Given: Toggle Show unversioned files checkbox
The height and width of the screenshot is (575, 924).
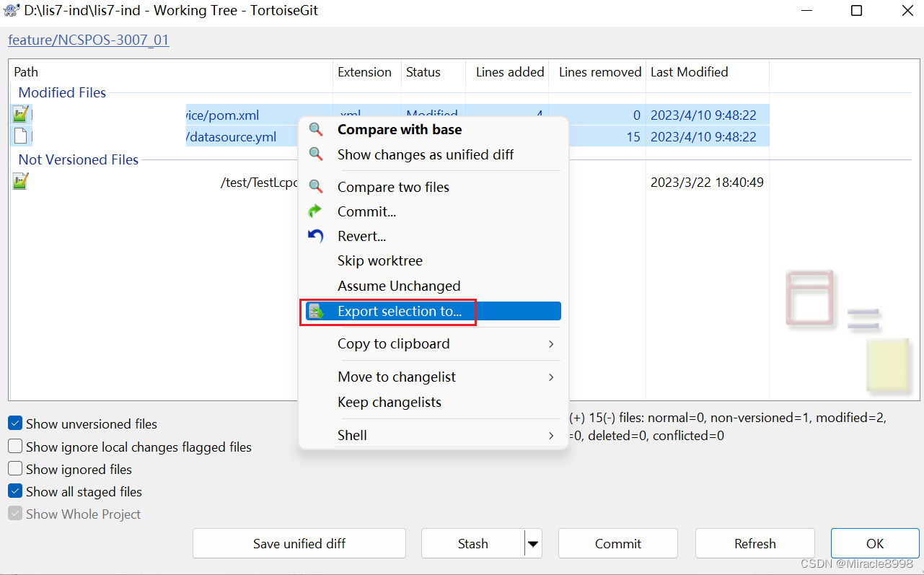Looking at the screenshot, I should [15, 423].
